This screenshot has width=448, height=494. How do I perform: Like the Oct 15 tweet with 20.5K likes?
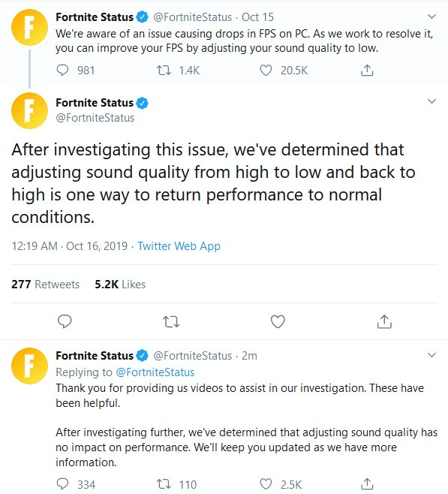click(x=266, y=70)
